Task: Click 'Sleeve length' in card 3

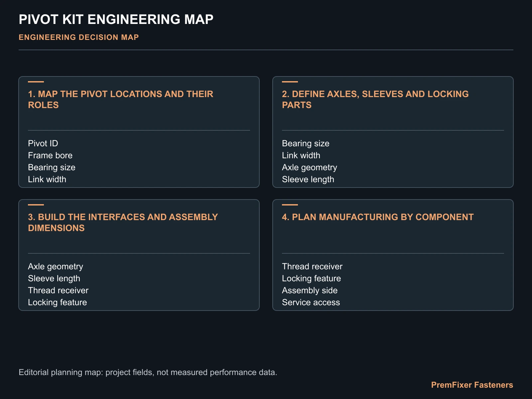Action: tap(54, 278)
